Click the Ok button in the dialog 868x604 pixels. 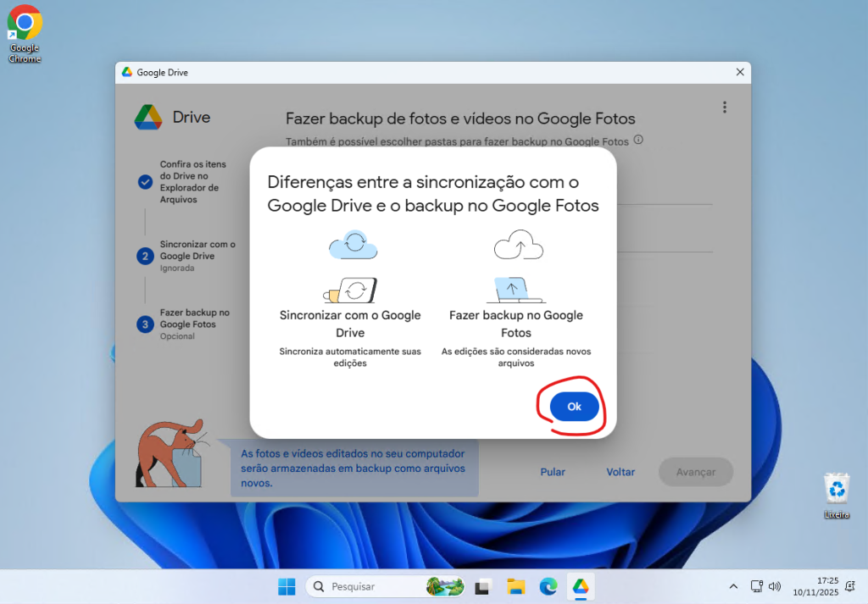click(x=574, y=407)
